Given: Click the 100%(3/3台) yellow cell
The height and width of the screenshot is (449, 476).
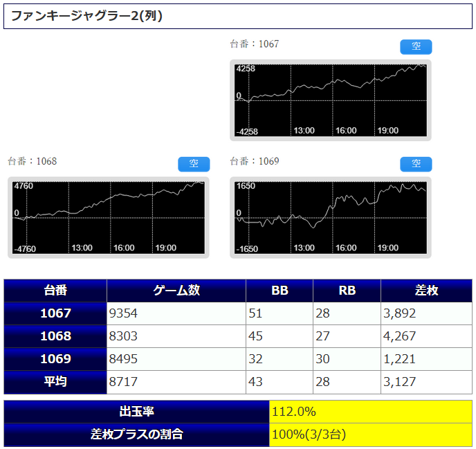Looking at the screenshot, I should [370, 434].
